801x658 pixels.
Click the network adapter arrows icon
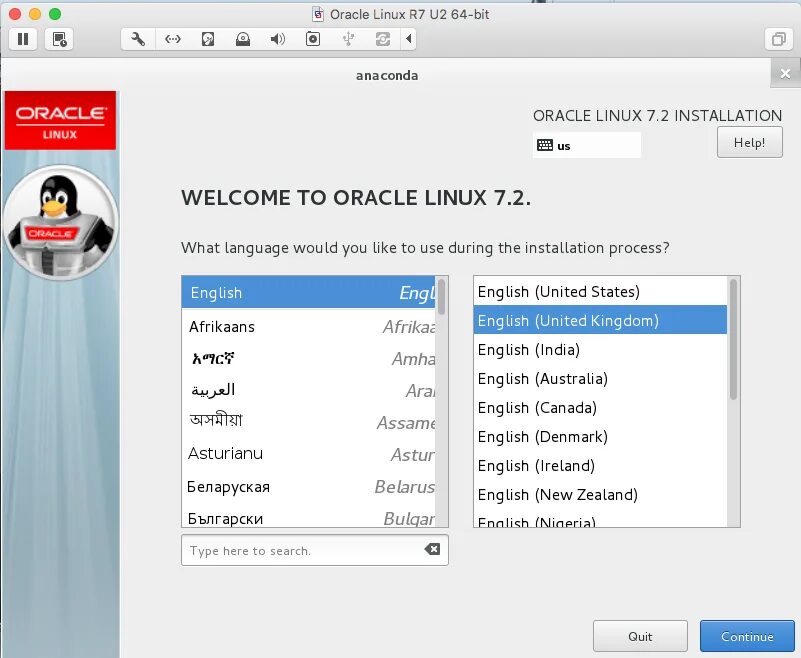click(173, 39)
